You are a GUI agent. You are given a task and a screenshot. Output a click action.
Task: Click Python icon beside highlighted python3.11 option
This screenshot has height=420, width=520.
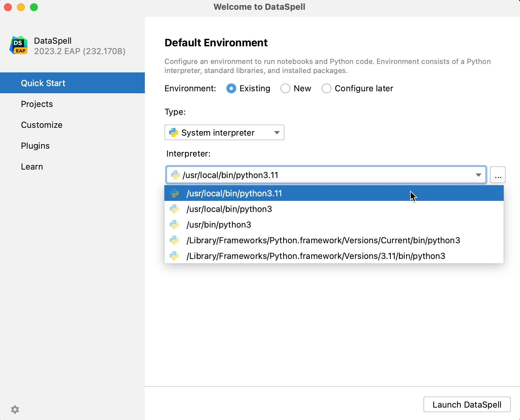(x=174, y=193)
